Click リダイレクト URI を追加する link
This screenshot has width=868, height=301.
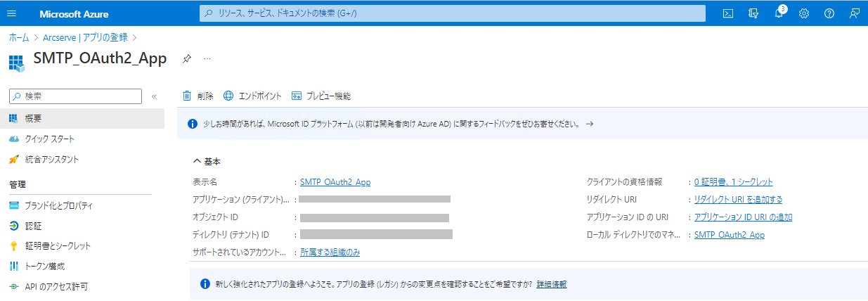738,200
